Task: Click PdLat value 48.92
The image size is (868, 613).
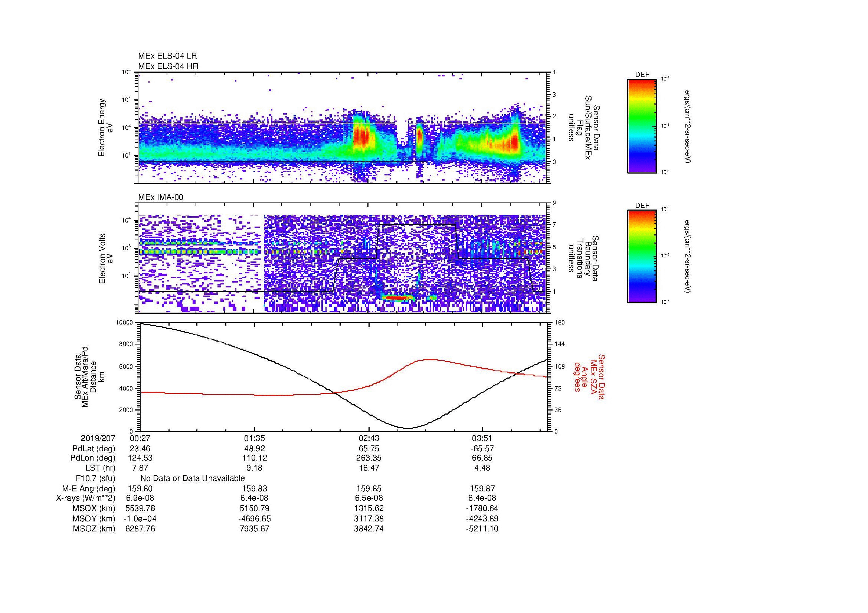Action: [255, 449]
